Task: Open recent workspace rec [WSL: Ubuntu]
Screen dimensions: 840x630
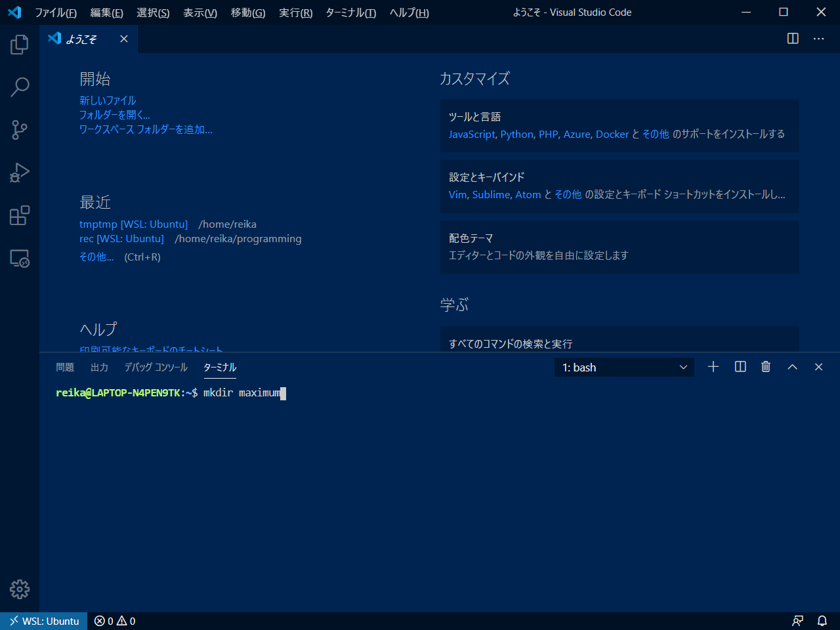Action: point(122,238)
